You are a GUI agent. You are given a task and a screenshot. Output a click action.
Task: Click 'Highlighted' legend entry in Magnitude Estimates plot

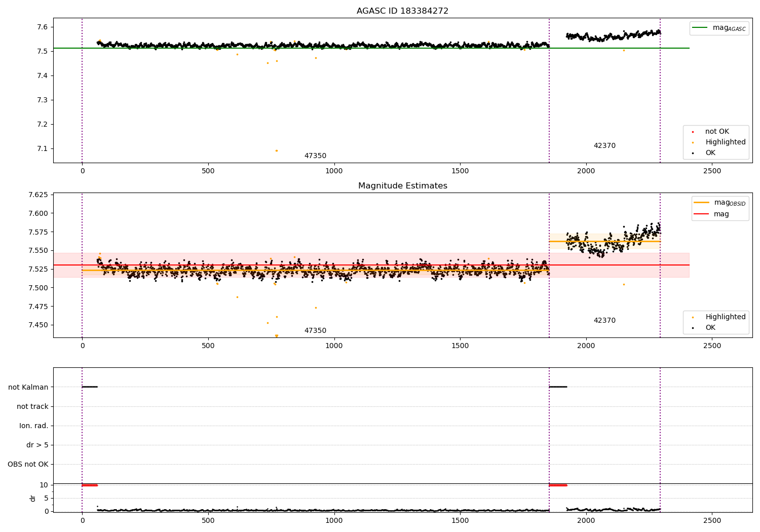click(725, 317)
